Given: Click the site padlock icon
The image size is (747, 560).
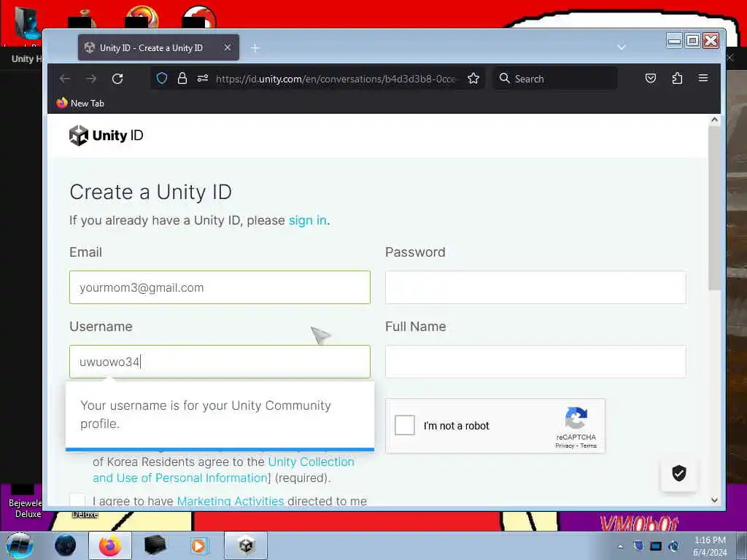Looking at the screenshot, I should 182,78.
